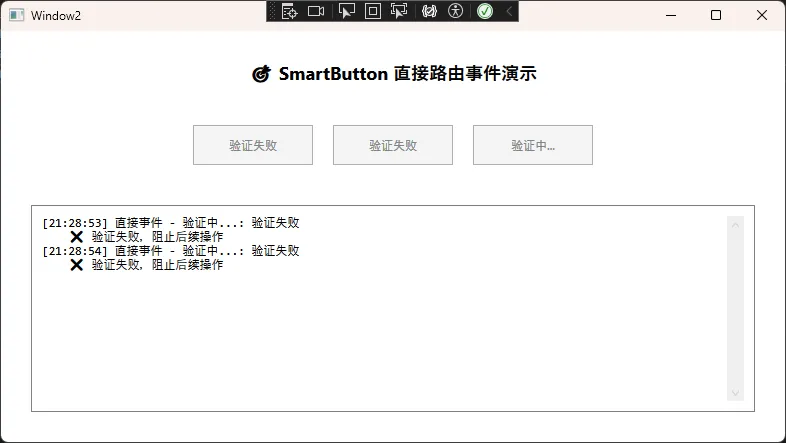Click the dotted grip handle of debug toolbar
This screenshot has height=443, width=786.
pyautogui.click(x=273, y=11)
